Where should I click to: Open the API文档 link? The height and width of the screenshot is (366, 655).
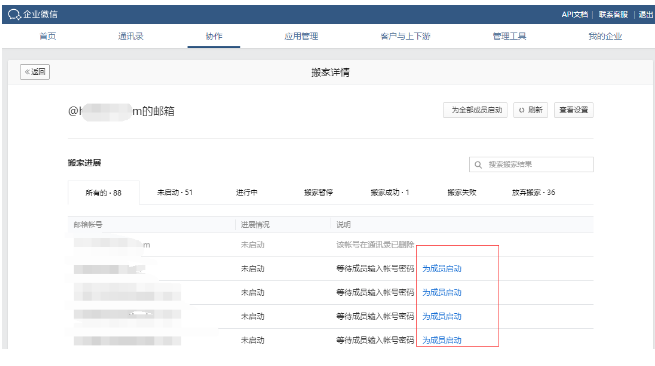(x=574, y=15)
